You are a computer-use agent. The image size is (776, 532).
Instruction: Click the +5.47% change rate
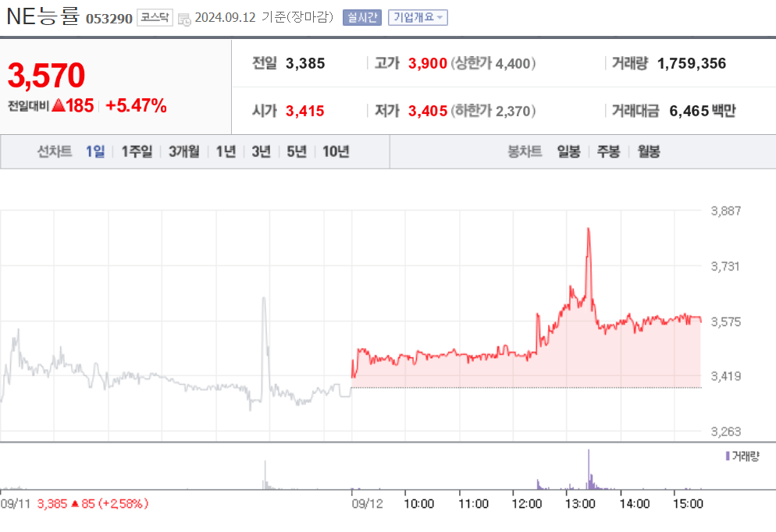[x=136, y=106]
